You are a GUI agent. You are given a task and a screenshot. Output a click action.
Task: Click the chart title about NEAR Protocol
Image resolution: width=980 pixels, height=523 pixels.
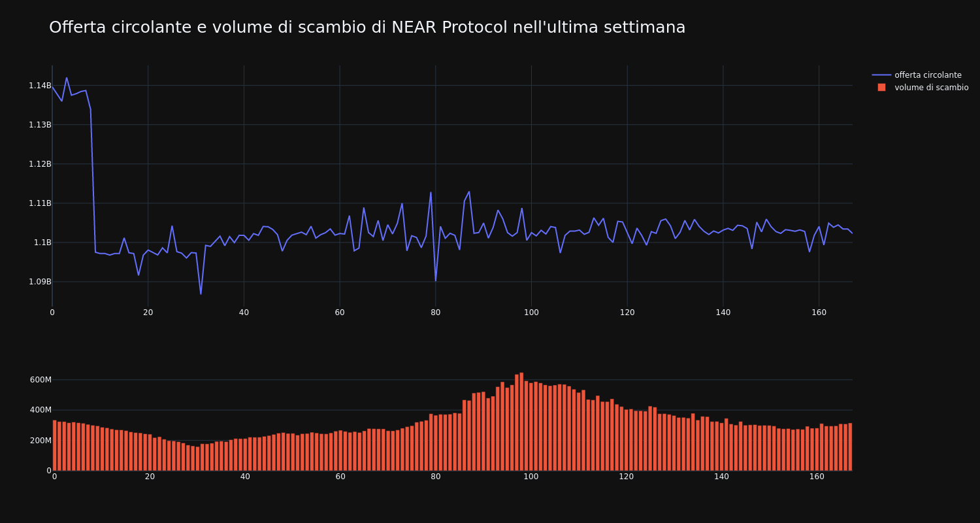367,27
